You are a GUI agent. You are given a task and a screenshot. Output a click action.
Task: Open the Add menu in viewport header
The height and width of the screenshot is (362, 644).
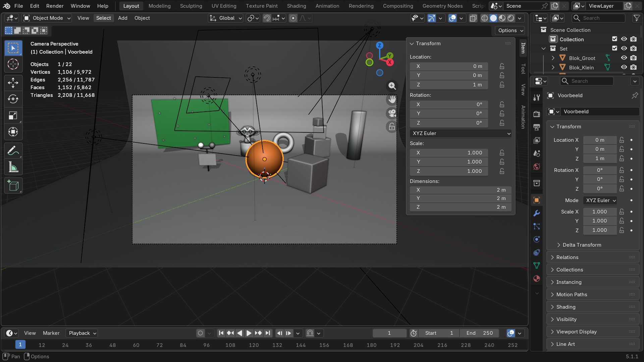coord(122,18)
